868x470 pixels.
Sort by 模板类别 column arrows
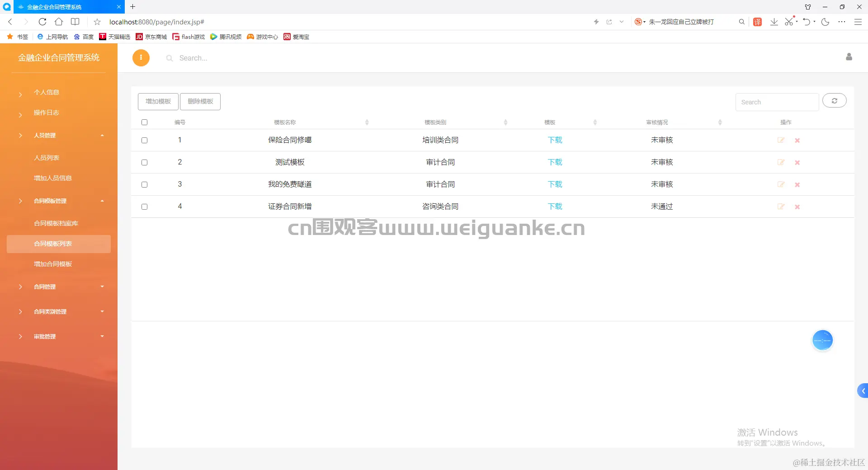(505, 122)
